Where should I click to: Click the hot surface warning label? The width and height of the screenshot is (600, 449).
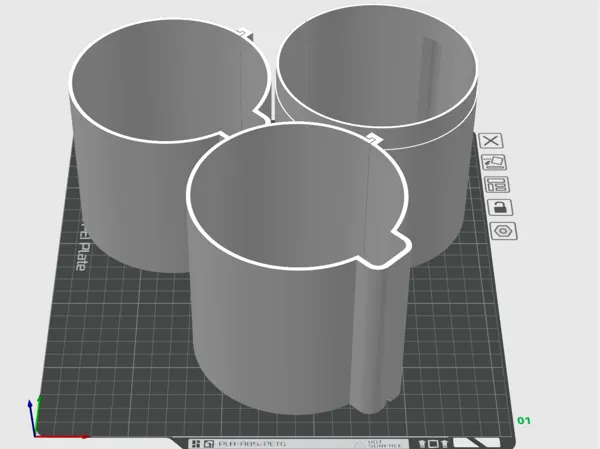[x=379, y=444]
